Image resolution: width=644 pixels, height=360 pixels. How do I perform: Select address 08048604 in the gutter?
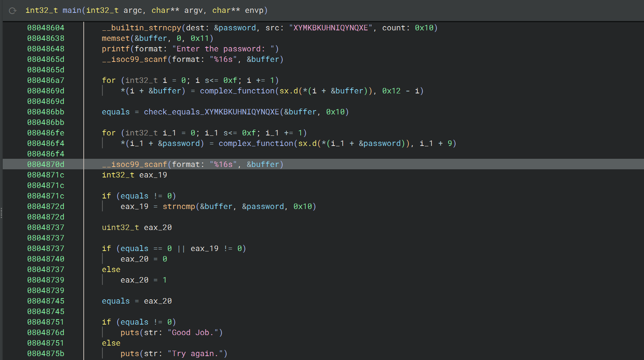46,28
